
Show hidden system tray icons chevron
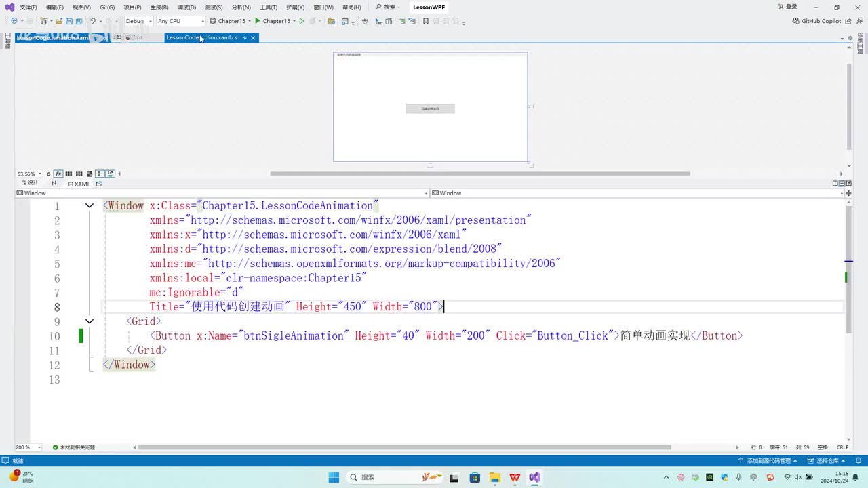tap(667, 477)
